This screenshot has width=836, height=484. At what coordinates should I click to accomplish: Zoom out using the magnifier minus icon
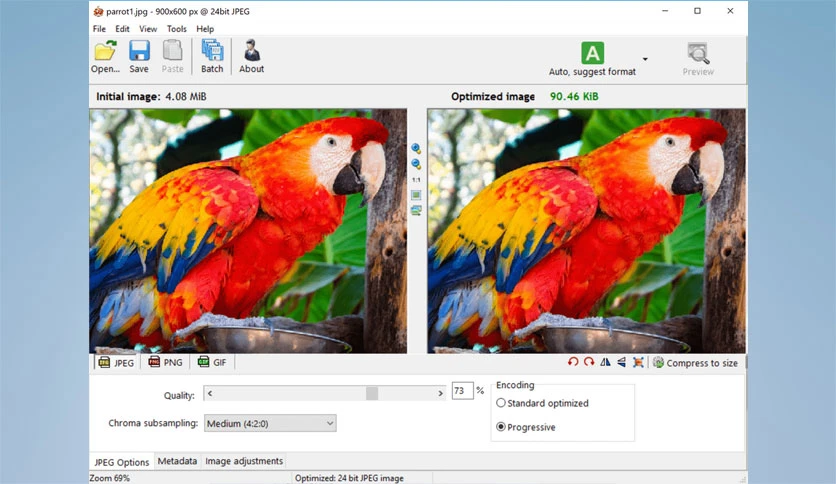pyautogui.click(x=416, y=164)
